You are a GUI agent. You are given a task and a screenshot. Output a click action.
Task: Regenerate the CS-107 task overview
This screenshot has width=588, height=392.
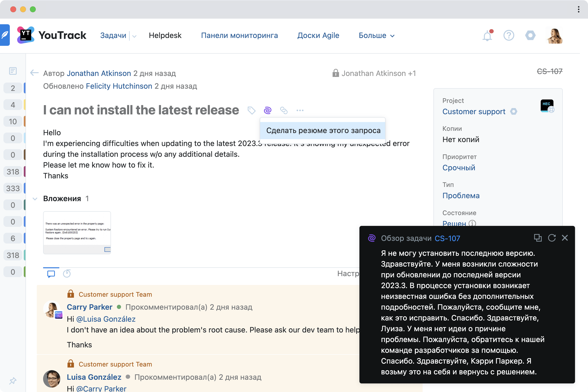(x=552, y=238)
